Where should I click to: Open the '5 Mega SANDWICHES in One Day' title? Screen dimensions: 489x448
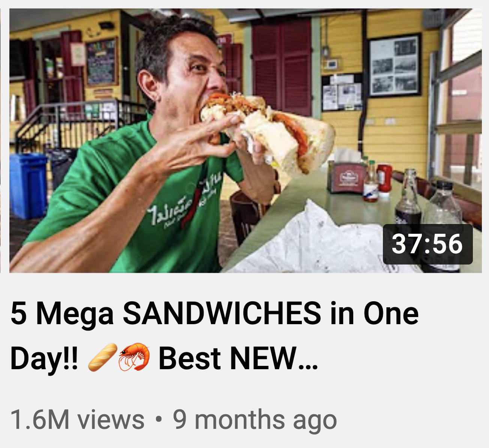coord(214,335)
